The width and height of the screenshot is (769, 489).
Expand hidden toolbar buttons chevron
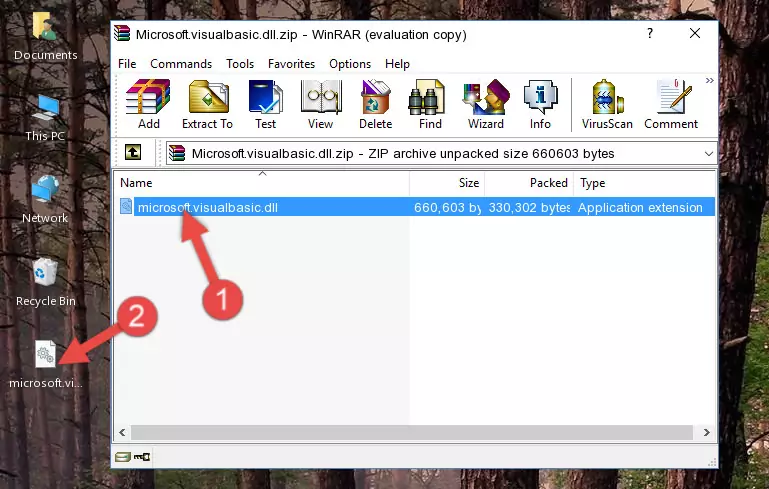[709, 80]
